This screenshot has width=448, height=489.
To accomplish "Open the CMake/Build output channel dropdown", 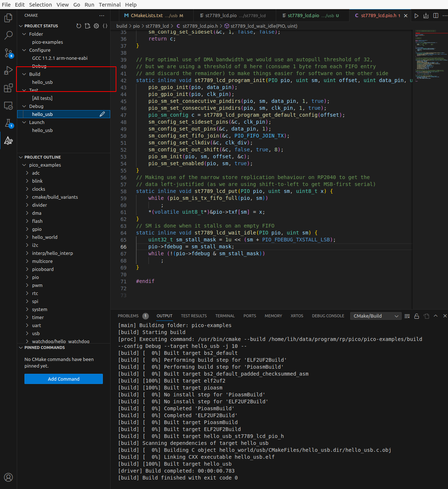I will point(375,316).
